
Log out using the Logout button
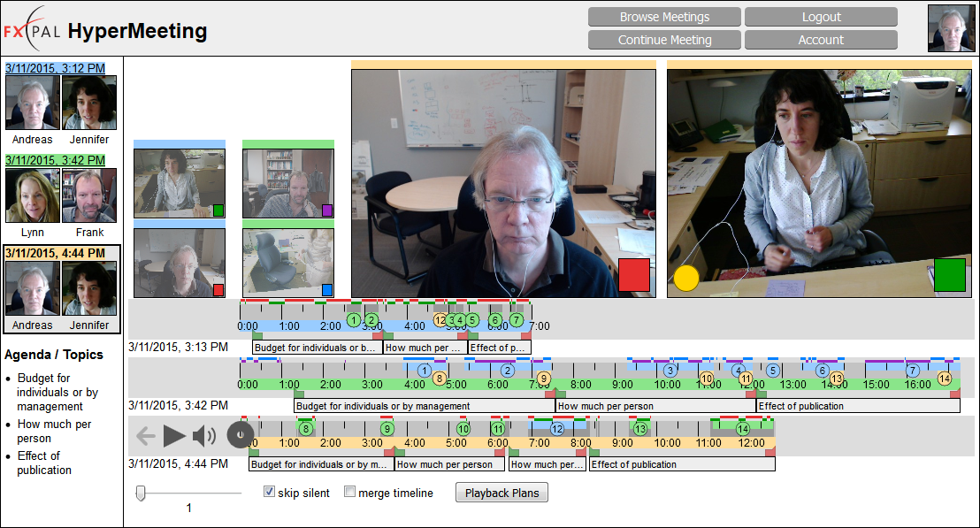click(x=821, y=17)
